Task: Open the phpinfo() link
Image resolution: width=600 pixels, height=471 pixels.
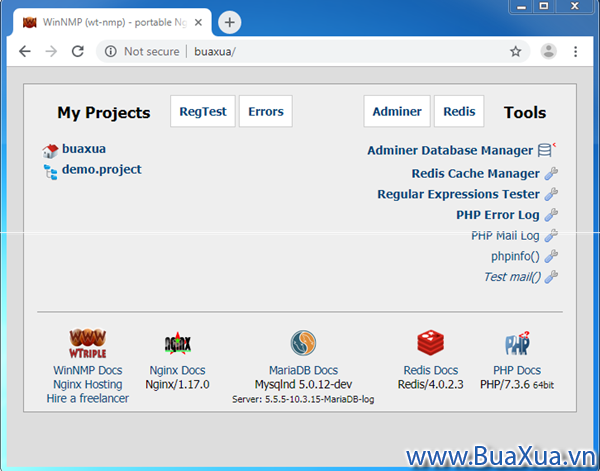Action: pyautogui.click(x=515, y=256)
